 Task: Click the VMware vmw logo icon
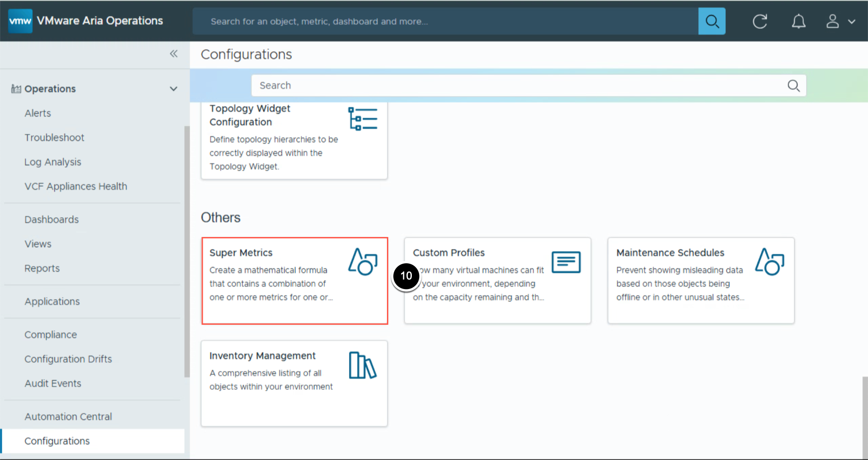[x=20, y=21]
